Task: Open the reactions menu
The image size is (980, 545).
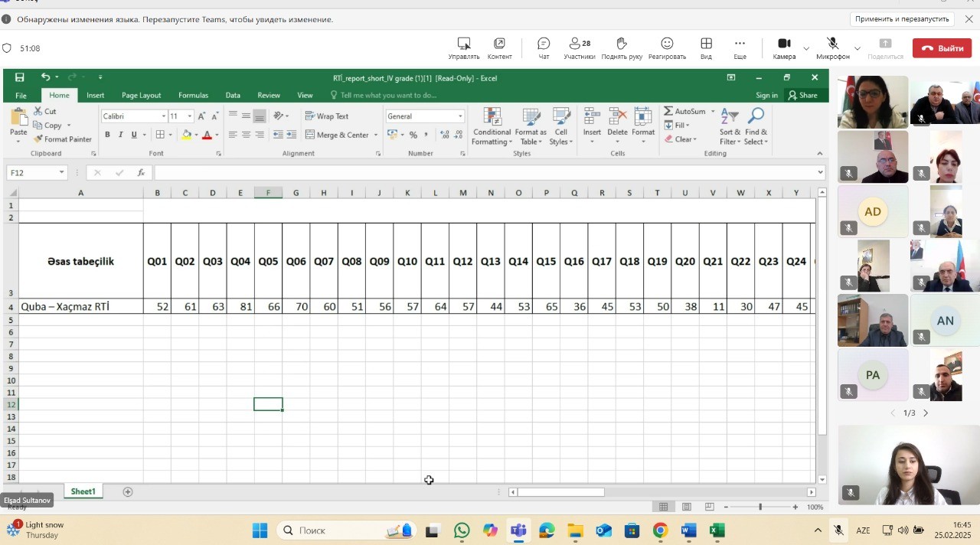Action: pos(667,47)
